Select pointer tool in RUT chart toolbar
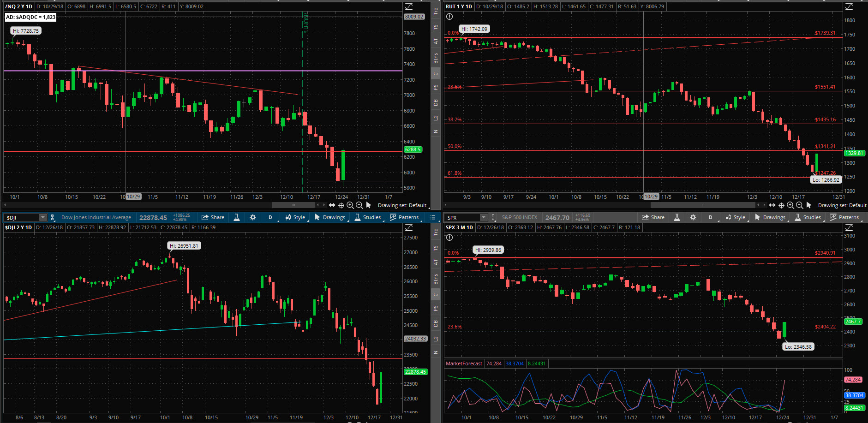Viewport: 868px width, 423px height. [808, 205]
